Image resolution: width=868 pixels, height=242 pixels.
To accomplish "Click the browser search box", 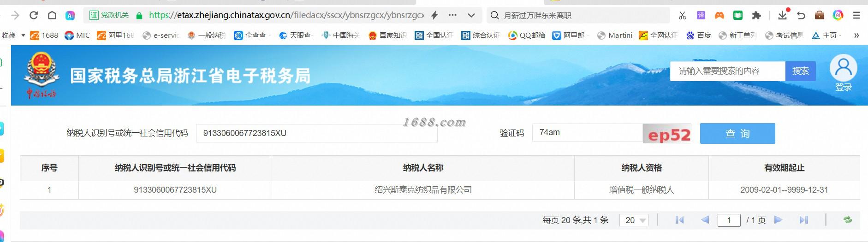I will coord(578,15).
